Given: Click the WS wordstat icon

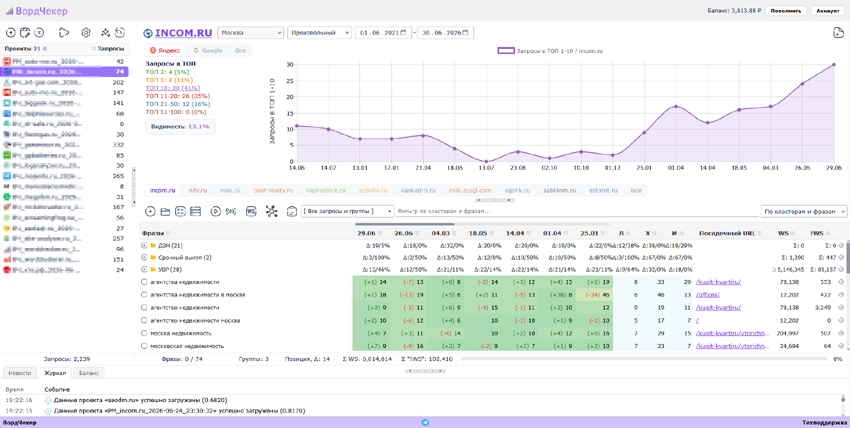Looking at the screenshot, I should point(251,211).
